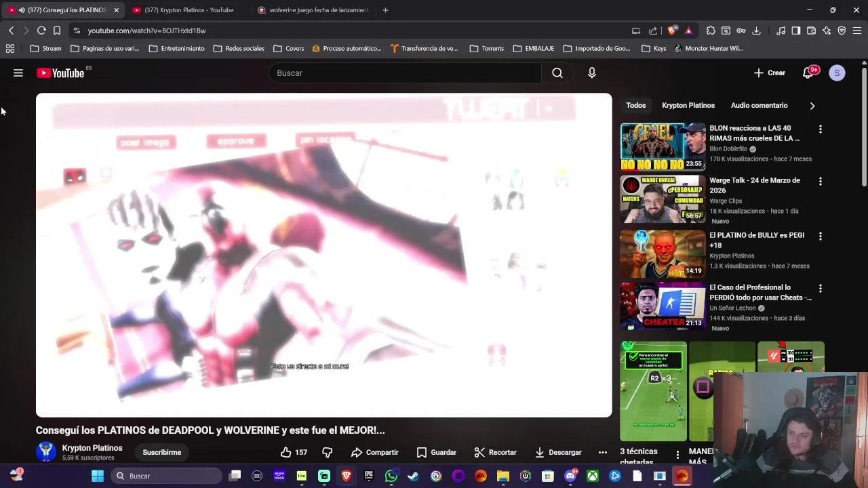Viewport: 868px width, 488px height.
Task: Open the 'Paginas de uso vari...' bookmarks folder
Action: 104,48
